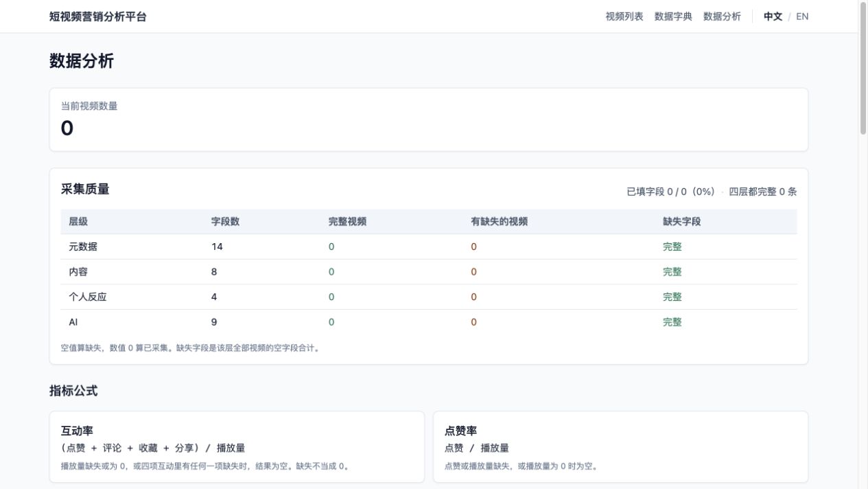Viewport: 868px width, 489px height.
Task: Go to the 数据分析 navigation link
Action: [722, 16]
